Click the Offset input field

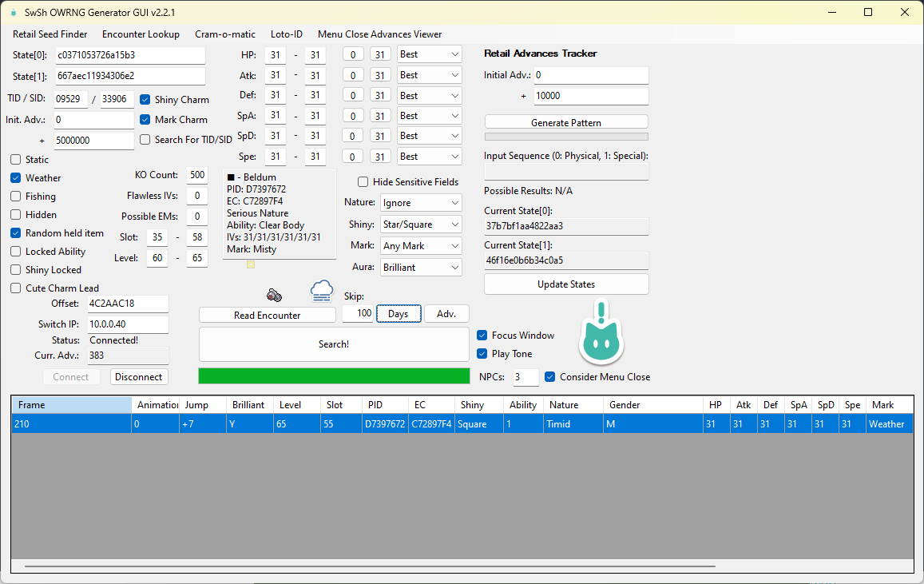[128, 304]
